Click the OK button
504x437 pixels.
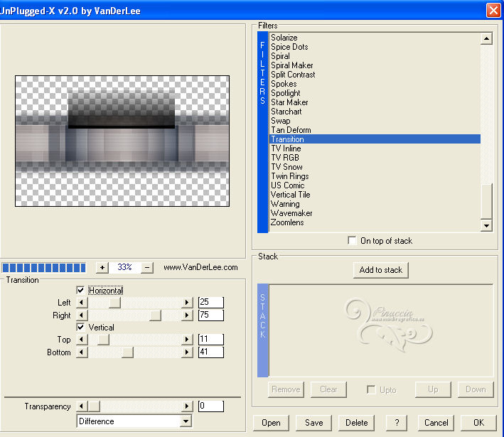point(478,423)
